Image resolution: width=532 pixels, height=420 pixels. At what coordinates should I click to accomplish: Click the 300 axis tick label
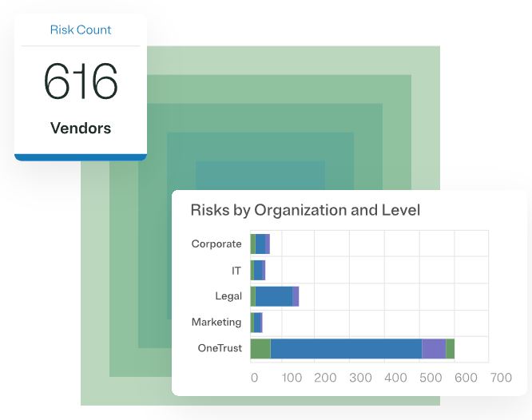360,378
